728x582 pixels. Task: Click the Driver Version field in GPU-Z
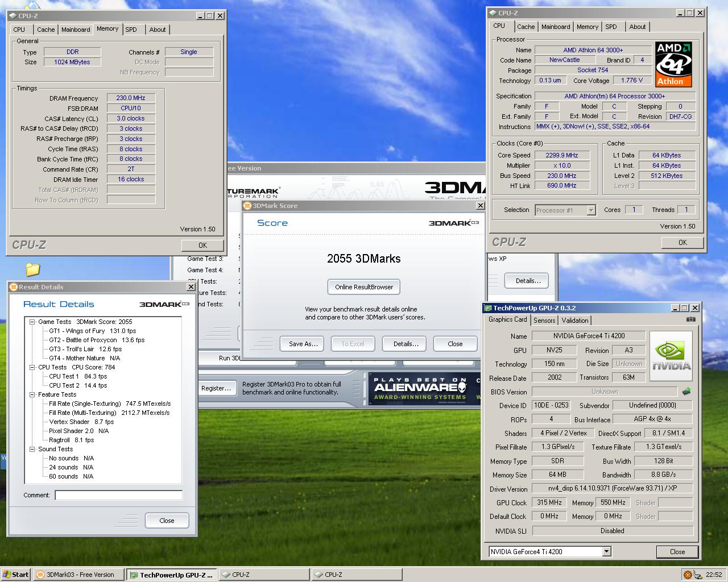[613, 488]
